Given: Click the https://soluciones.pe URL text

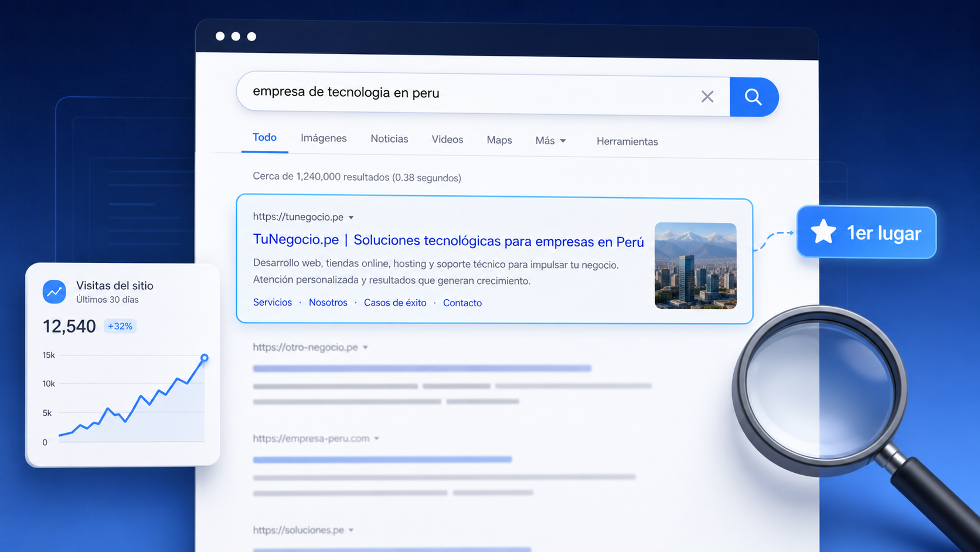Looking at the screenshot, I should point(298,530).
